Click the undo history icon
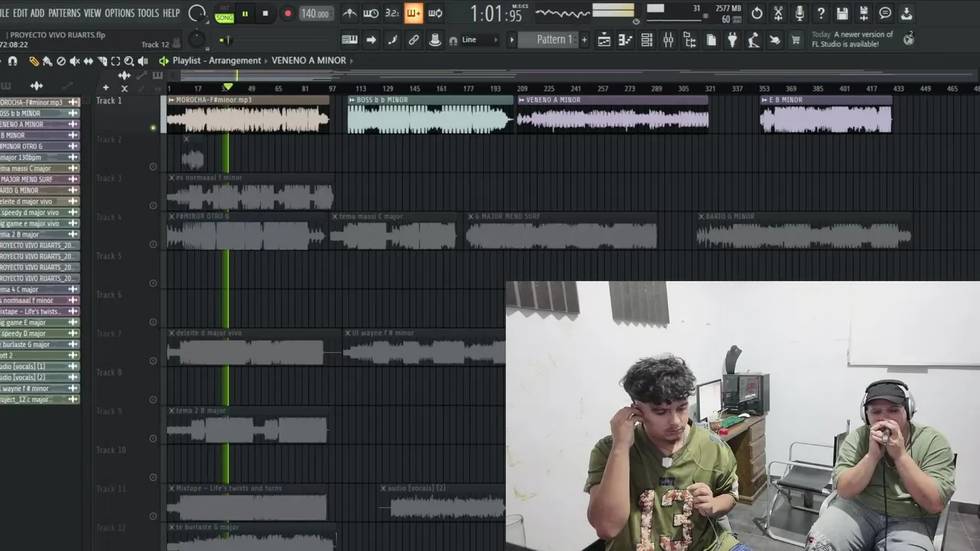 [757, 13]
